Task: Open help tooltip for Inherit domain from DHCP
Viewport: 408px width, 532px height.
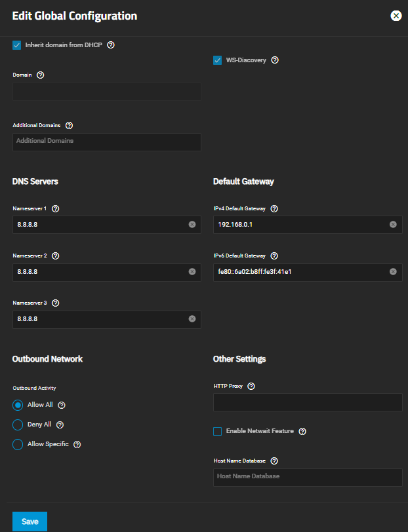Action: [111, 45]
